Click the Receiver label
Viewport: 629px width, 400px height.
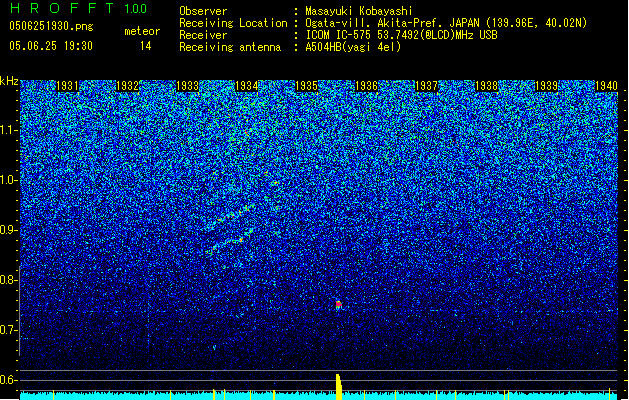[203, 35]
